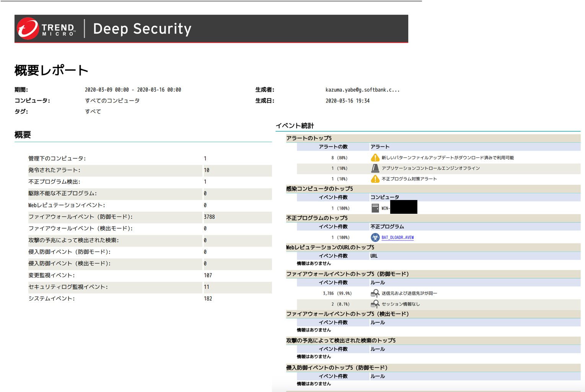Click the セッション情報なし rule text
The height and width of the screenshot is (392, 585).
coord(401,304)
